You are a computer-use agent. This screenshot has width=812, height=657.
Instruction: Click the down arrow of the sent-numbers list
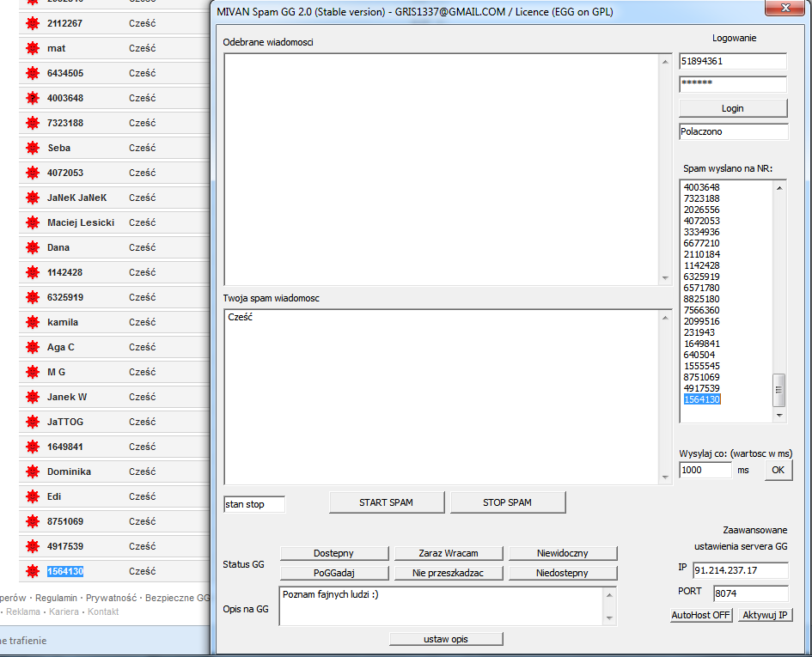click(779, 416)
